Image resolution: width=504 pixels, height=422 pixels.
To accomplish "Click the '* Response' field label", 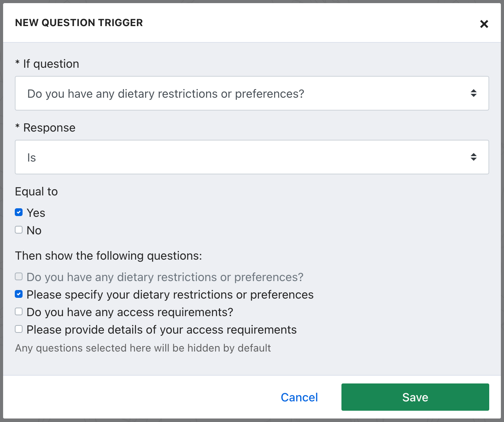I will [x=45, y=128].
